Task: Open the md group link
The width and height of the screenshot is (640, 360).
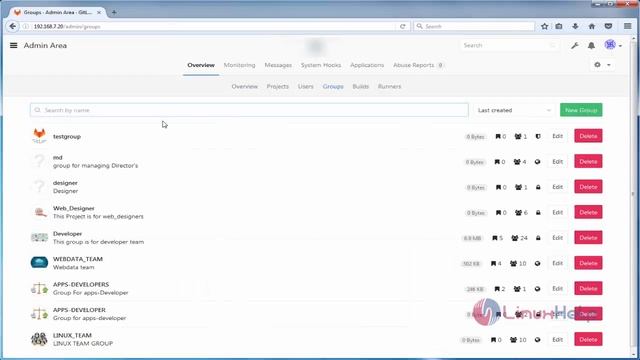Action: [x=58, y=158]
